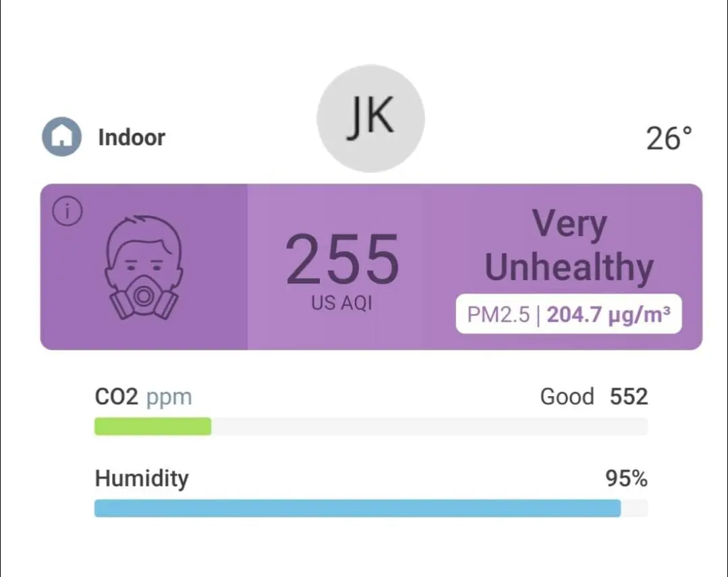Click the 255 US AQI number

[x=342, y=260]
